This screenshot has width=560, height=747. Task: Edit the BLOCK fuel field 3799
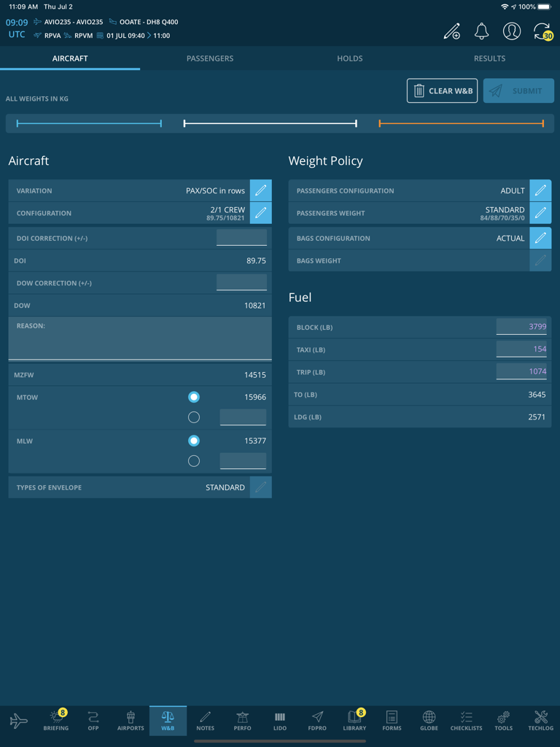(x=521, y=327)
